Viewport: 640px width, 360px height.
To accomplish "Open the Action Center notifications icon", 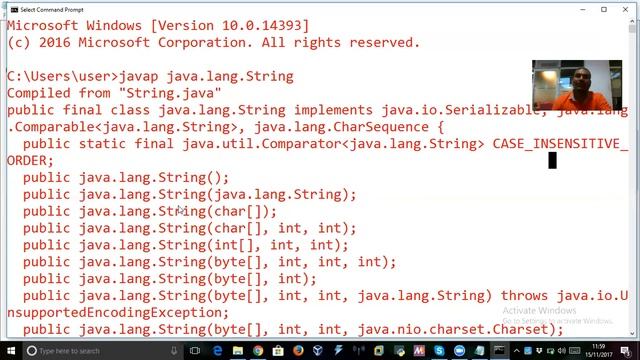I will pos(625,351).
